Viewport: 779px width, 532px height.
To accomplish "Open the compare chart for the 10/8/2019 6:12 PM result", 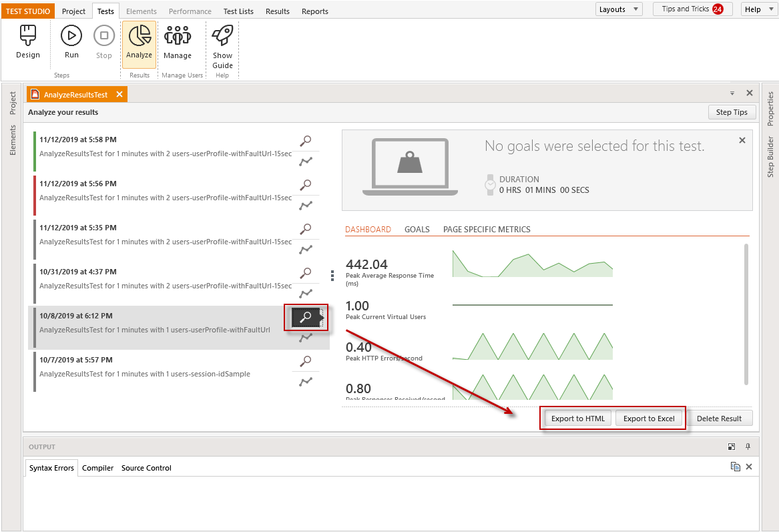I will click(x=306, y=337).
